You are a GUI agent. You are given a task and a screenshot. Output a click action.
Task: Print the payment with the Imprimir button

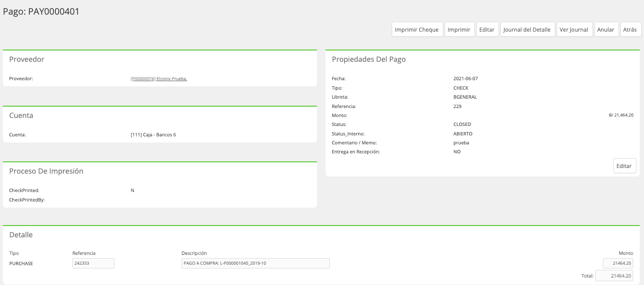[x=459, y=29]
